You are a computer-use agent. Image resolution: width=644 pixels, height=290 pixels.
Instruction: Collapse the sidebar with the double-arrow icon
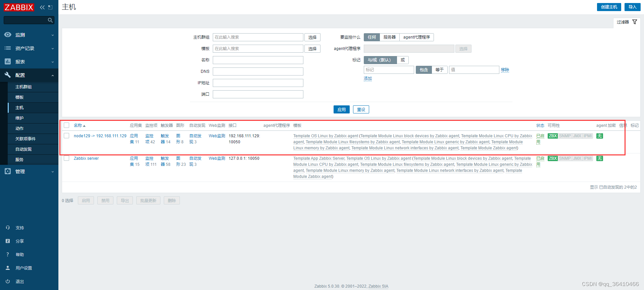[x=42, y=7]
